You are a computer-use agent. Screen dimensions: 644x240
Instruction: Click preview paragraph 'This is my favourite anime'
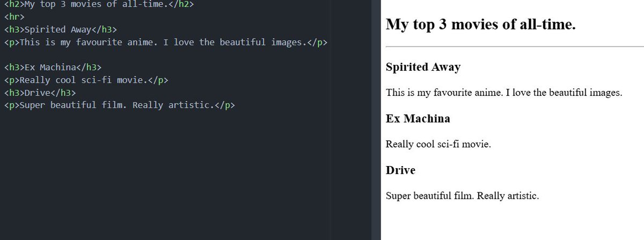coord(504,92)
